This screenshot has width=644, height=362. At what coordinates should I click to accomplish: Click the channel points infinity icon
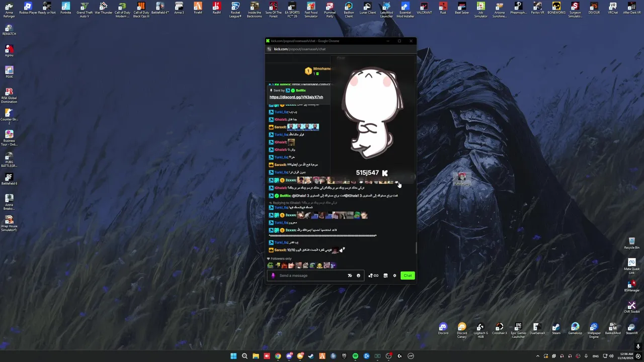(373, 276)
